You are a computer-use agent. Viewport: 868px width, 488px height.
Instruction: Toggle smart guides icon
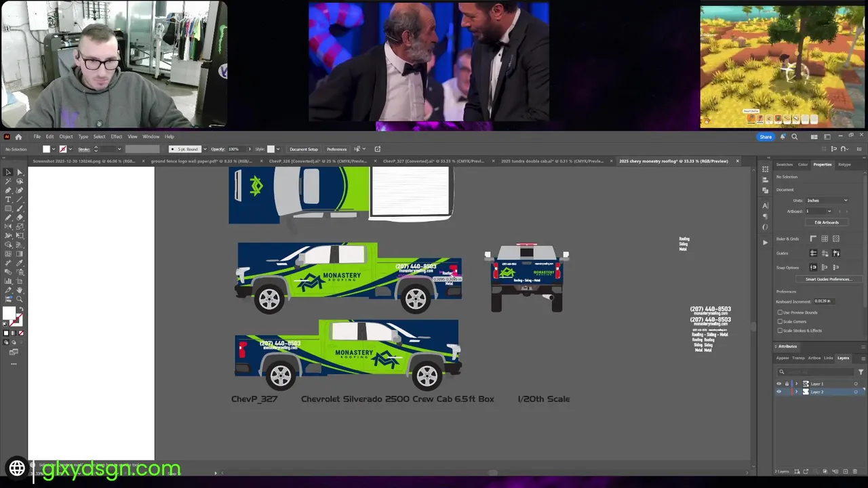(x=836, y=253)
